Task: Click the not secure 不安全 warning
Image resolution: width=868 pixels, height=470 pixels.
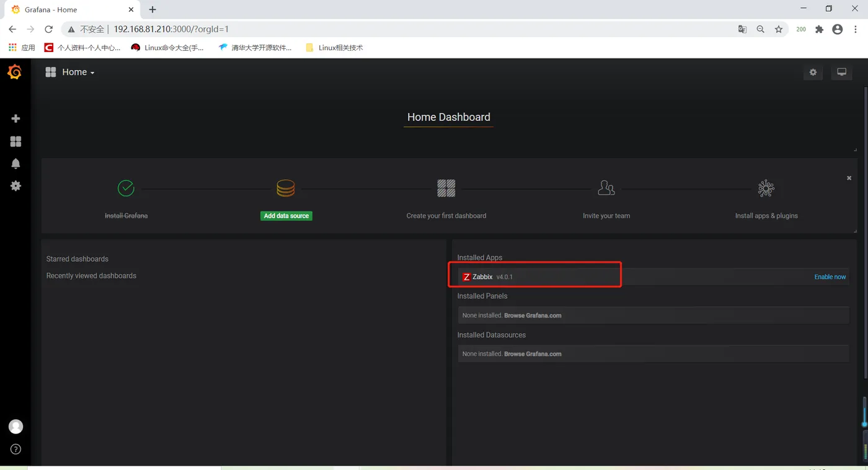Action: [x=86, y=29]
